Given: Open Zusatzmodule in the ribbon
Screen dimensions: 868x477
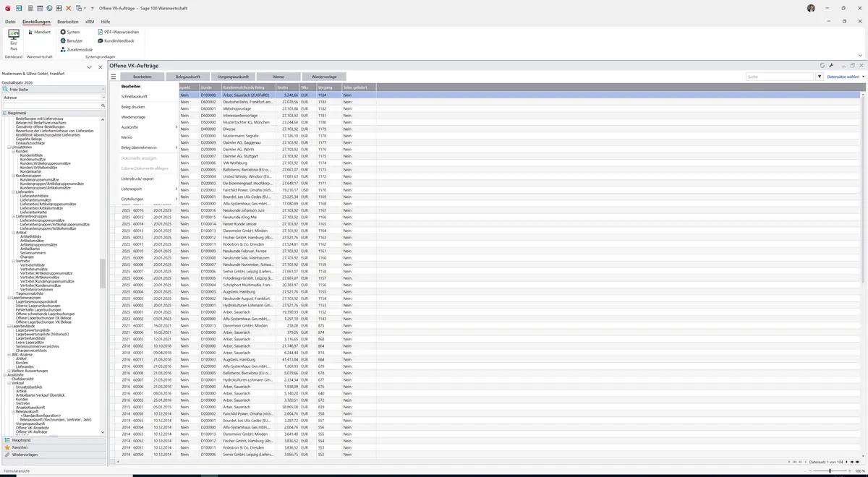Looking at the screenshot, I should point(76,50).
